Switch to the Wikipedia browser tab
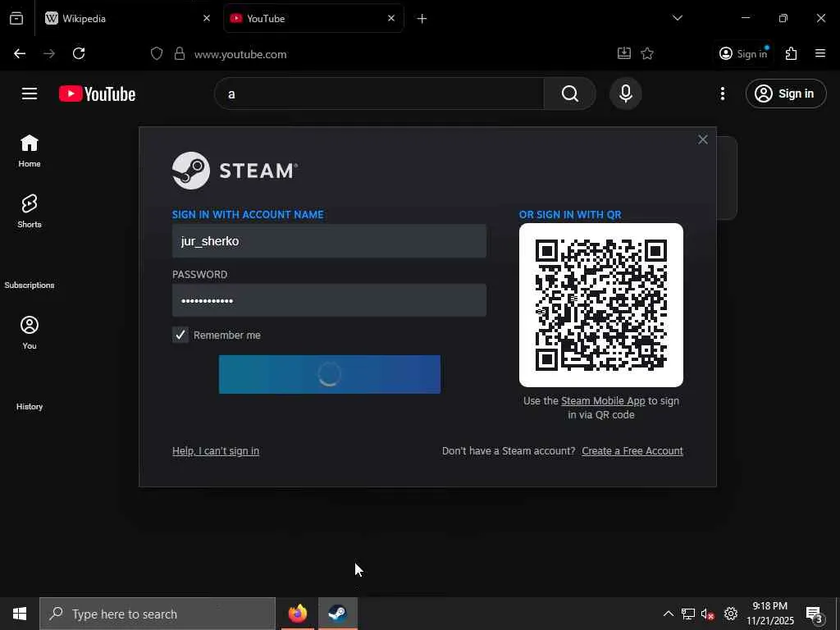The image size is (840, 630). (x=129, y=18)
